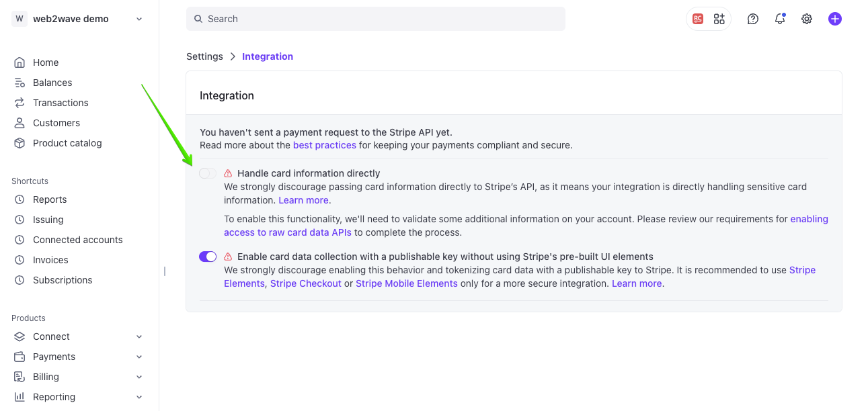Open the Stripe Mobile Elements link
Image resolution: width=868 pixels, height=411 pixels.
point(407,283)
